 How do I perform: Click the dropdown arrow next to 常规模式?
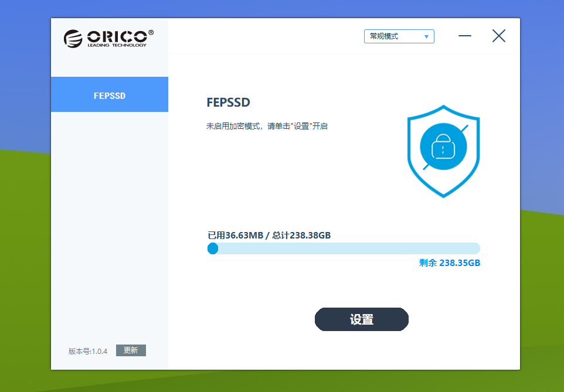click(426, 37)
